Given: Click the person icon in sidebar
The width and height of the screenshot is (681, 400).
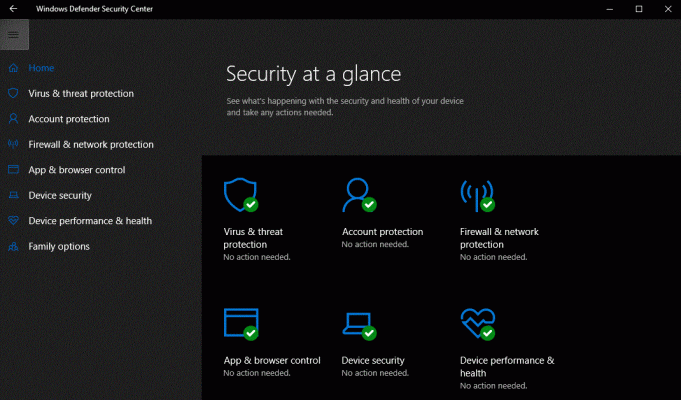Looking at the screenshot, I should pyautogui.click(x=13, y=119).
